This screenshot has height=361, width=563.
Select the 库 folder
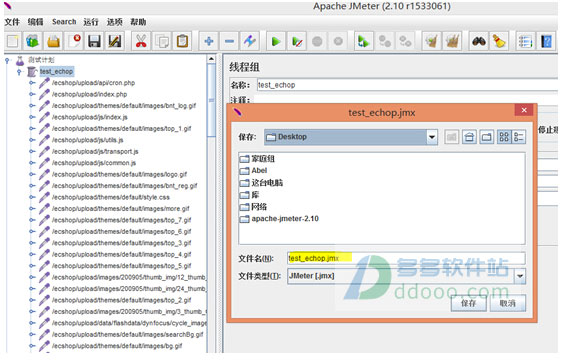click(250, 195)
